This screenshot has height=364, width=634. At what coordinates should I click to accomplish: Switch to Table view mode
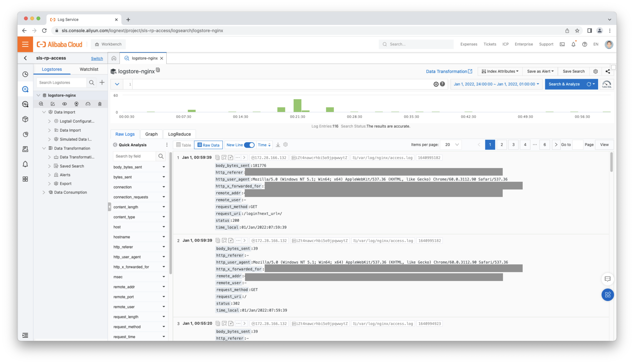(x=183, y=145)
